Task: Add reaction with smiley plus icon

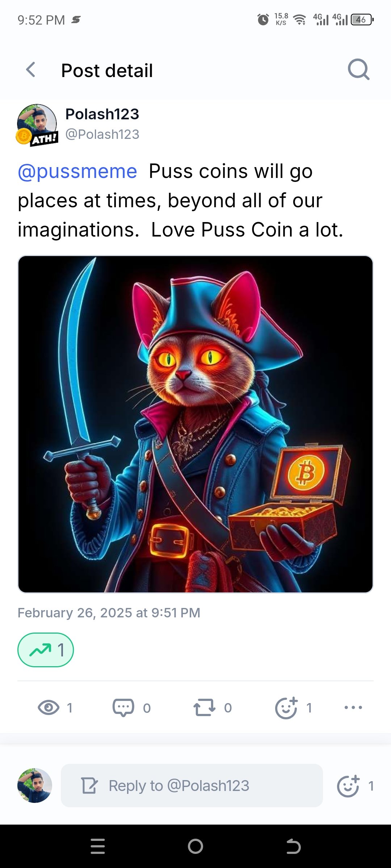Action: [286, 707]
